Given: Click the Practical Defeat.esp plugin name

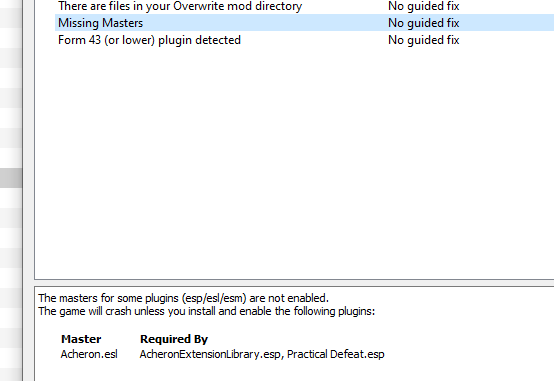Looking at the screenshot, I should (x=336, y=354).
